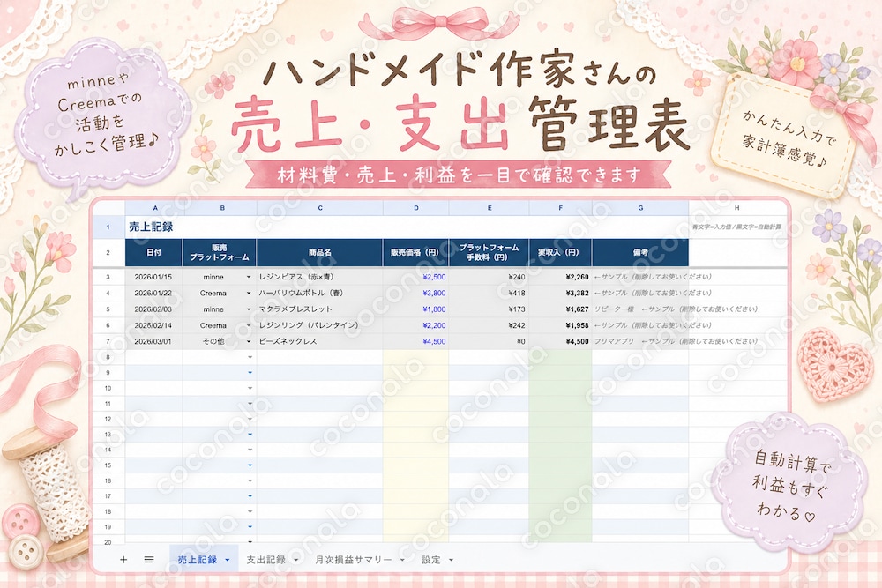The height and width of the screenshot is (588, 882).
Task: Open platform dropdown for レジンリング row
Action: 250,325
